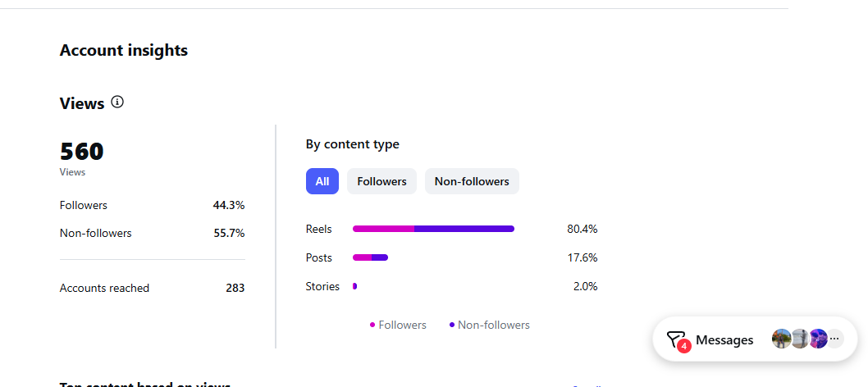This screenshot has height=387, width=868.
Task: Click the Reels pink followers bar segment
Action: pyautogui.click(x=384, y=229)
